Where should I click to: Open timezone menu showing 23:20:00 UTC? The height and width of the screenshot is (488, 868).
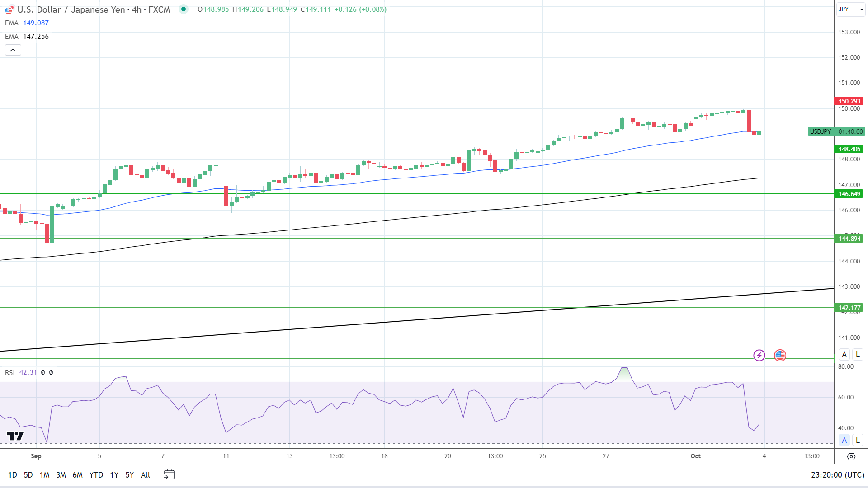pos(837,474)
